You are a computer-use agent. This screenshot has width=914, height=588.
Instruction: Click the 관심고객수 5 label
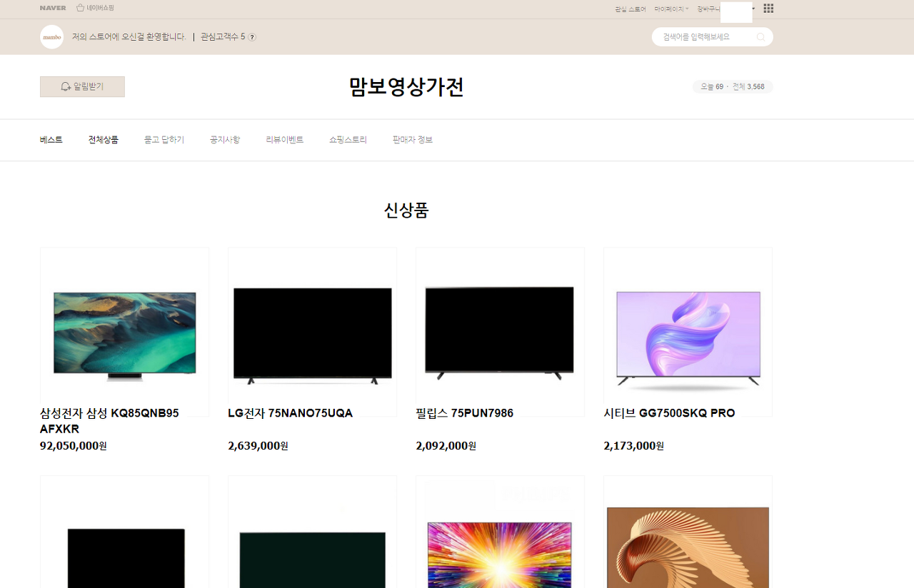coord(223,37)
